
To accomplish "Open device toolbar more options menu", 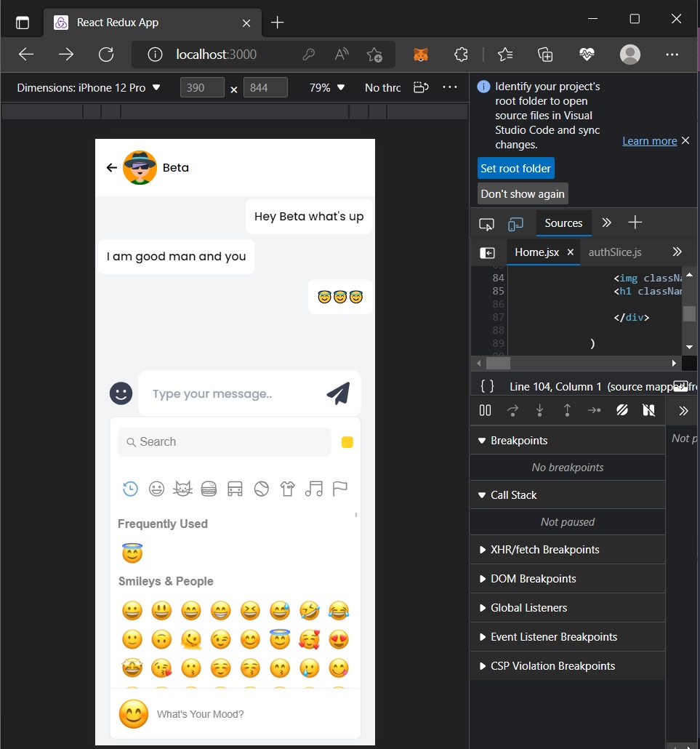I will pyautogui.click(x=450, y=87).
